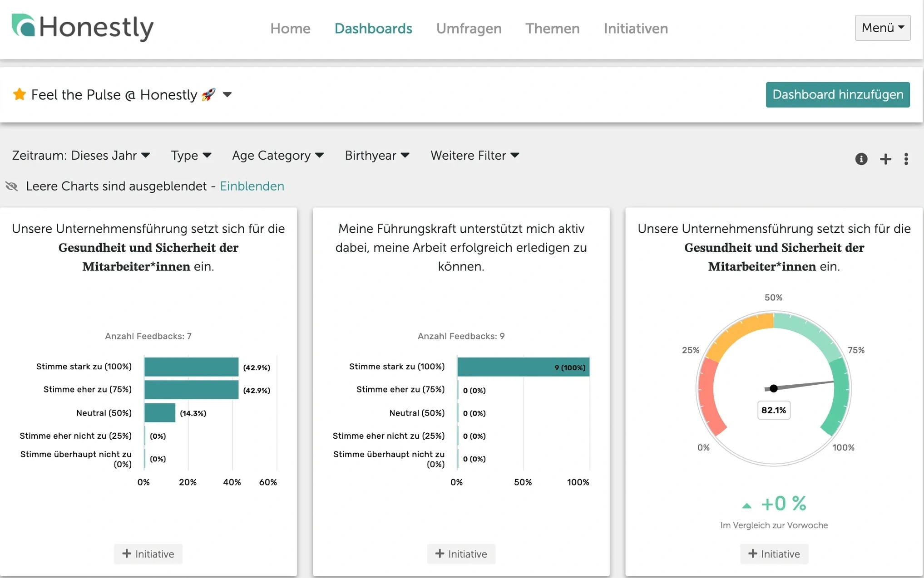Click the add filter plus icon

[x=885, y=158]
